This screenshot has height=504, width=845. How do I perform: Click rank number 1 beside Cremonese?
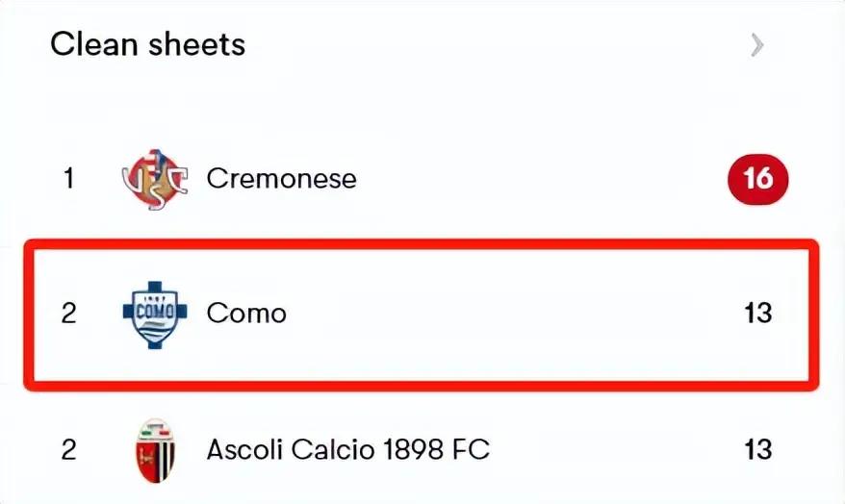coord(68,179)
